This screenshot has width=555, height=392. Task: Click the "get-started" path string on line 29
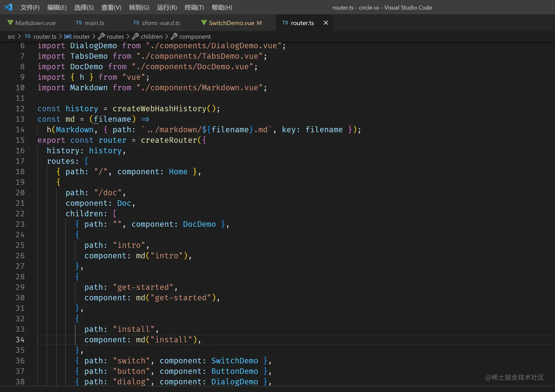tap(143, 287)
